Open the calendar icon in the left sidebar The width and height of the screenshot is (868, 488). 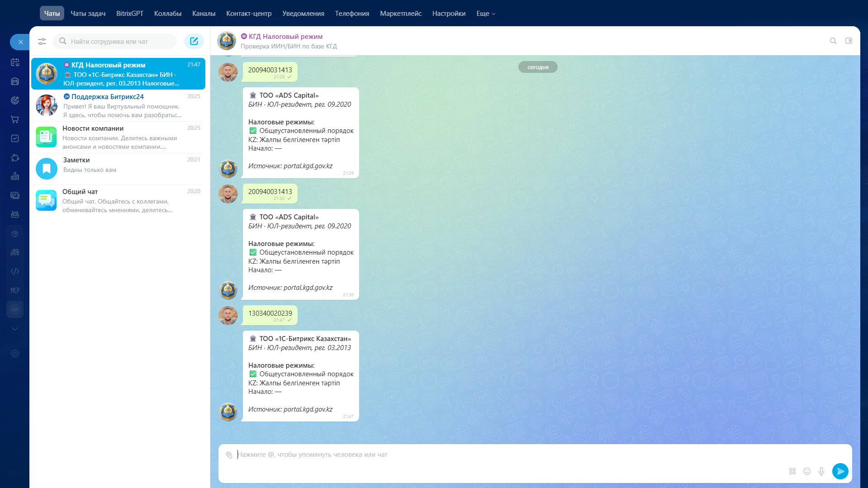(15, 62)
